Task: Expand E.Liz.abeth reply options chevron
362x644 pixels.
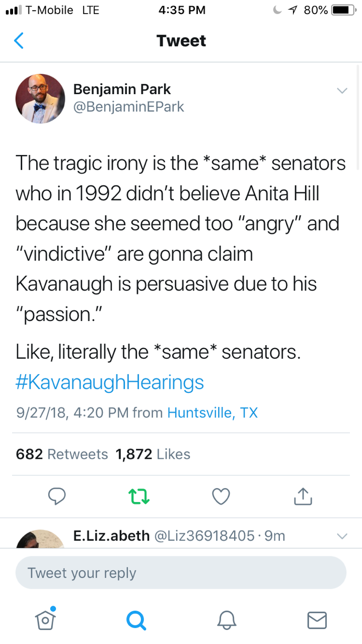Action: coord(342,536)
